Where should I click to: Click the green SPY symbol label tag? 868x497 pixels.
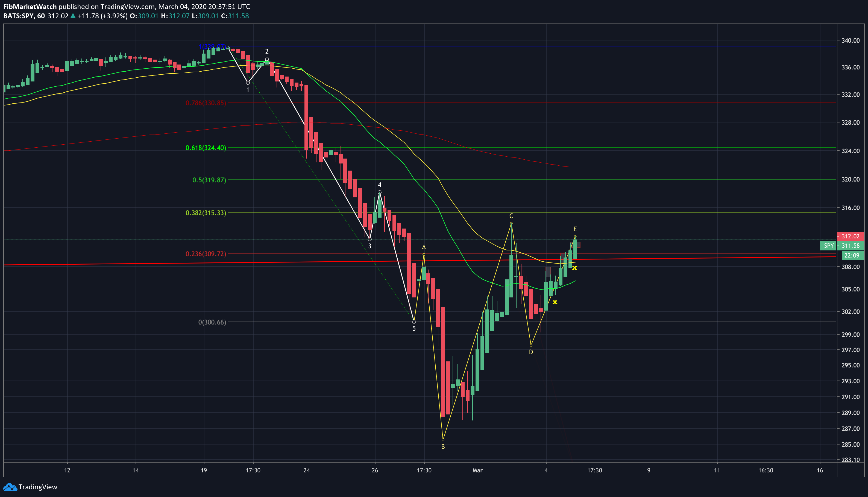click(x=828, y=246)
